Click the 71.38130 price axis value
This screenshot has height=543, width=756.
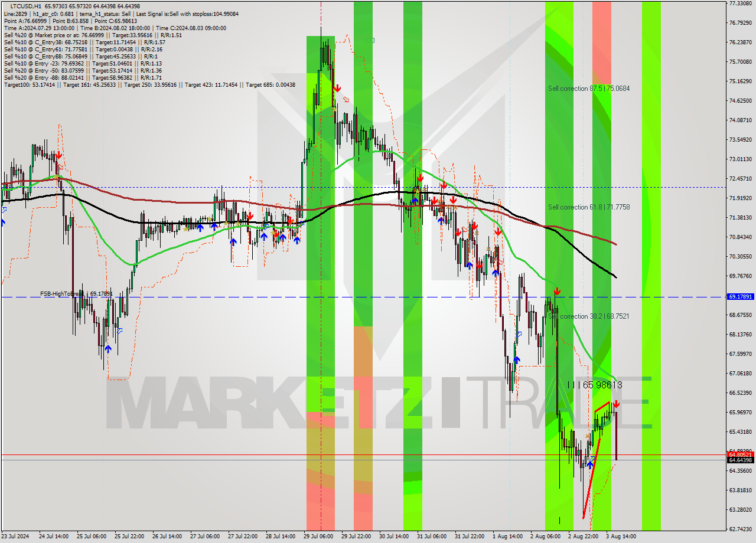(x=740, y=218)
